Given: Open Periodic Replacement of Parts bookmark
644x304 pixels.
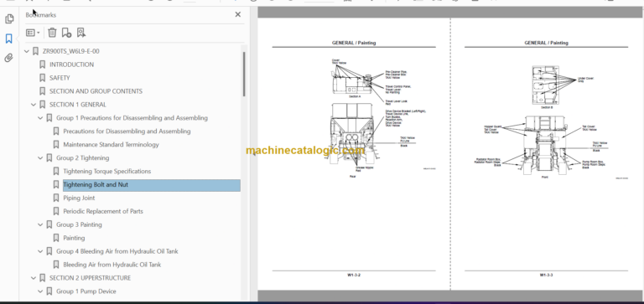Looking at the screenshot, I should click(x=103, y=211).
